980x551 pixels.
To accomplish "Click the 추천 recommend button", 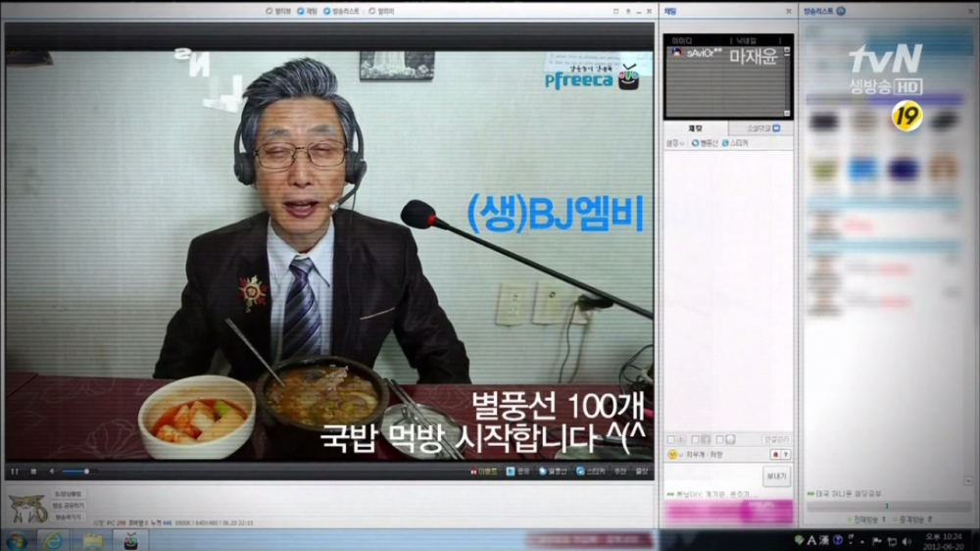I will point(620,471).
